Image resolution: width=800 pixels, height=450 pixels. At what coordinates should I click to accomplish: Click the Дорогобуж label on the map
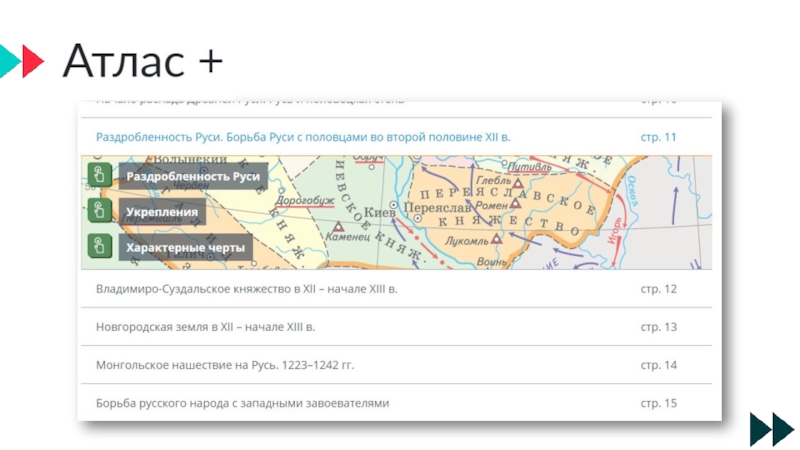[305, 200]
